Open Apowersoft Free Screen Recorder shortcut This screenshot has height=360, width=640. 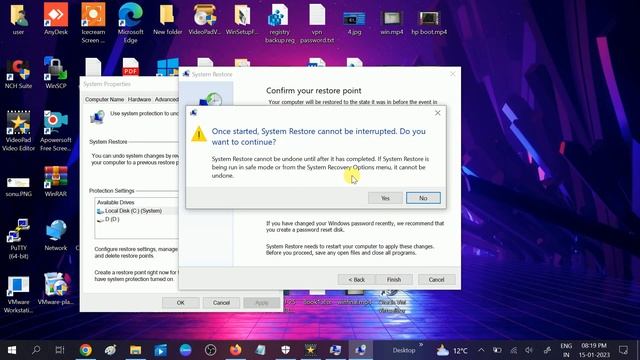click(56, 131)
